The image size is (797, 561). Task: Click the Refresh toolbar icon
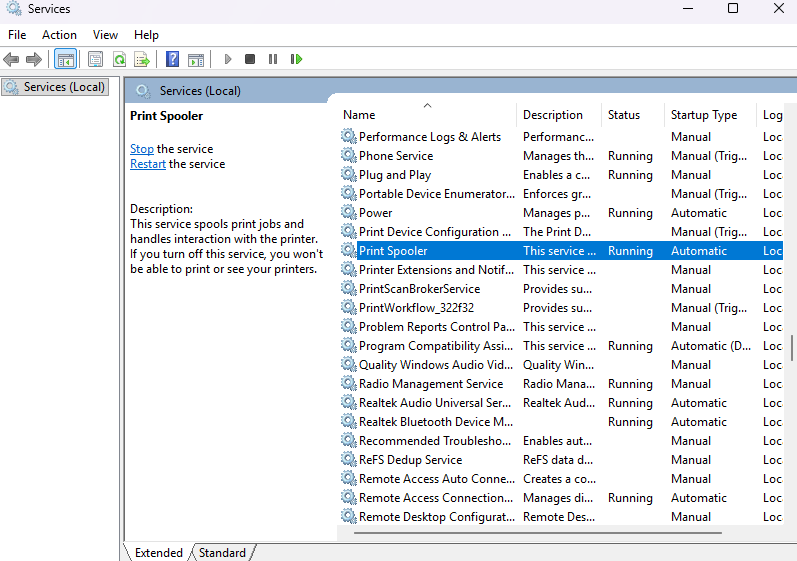(x=119, y=60)
